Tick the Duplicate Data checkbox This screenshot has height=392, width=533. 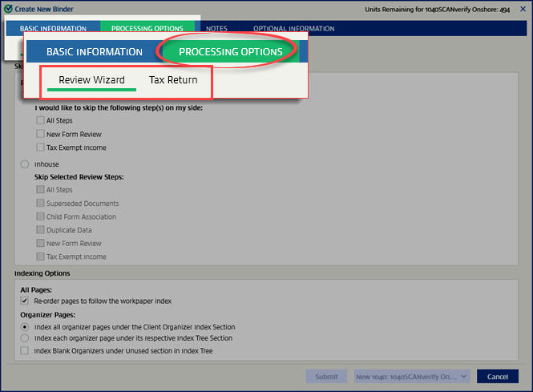[x=40, y=230]
